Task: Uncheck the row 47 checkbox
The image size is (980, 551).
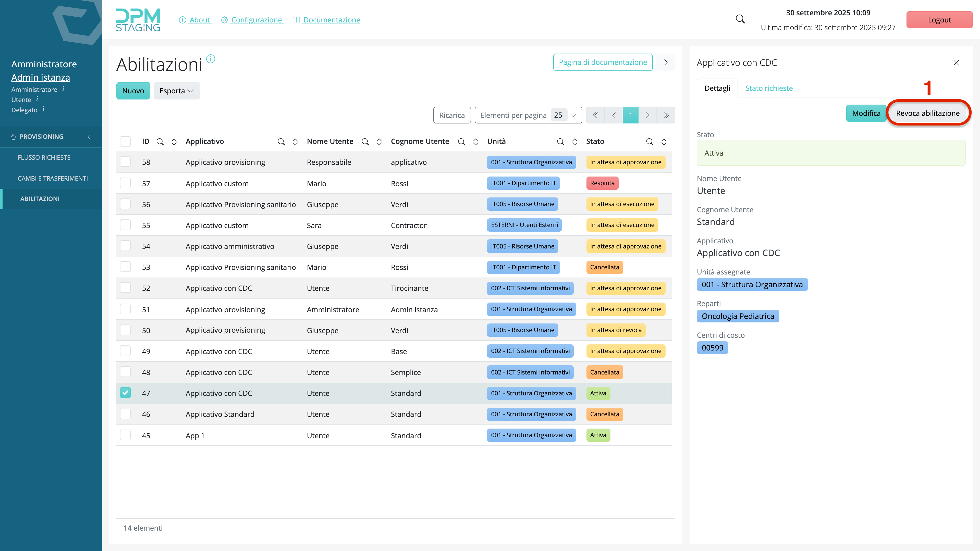Action: [125, 393]
